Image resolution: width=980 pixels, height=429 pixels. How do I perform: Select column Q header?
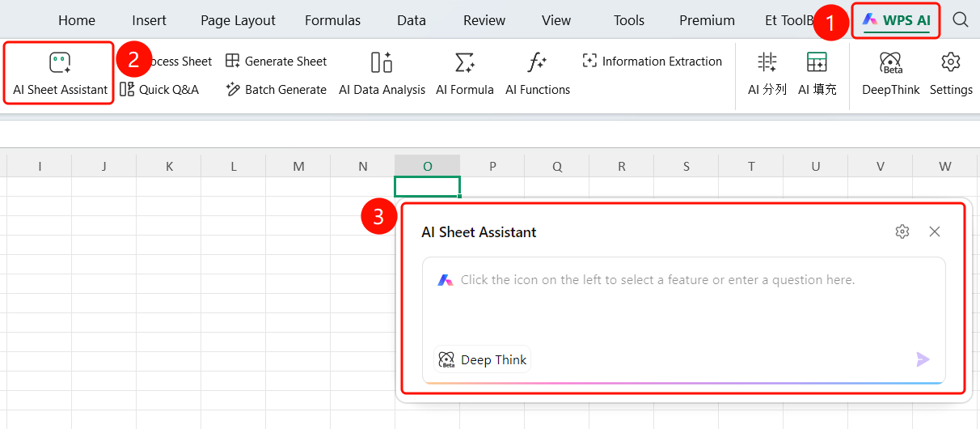557,166
